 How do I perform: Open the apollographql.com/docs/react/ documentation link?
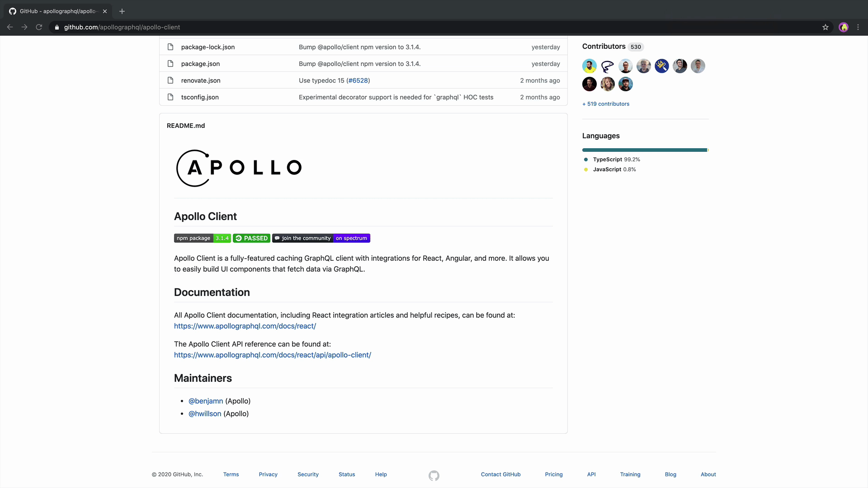click(245, 326)
